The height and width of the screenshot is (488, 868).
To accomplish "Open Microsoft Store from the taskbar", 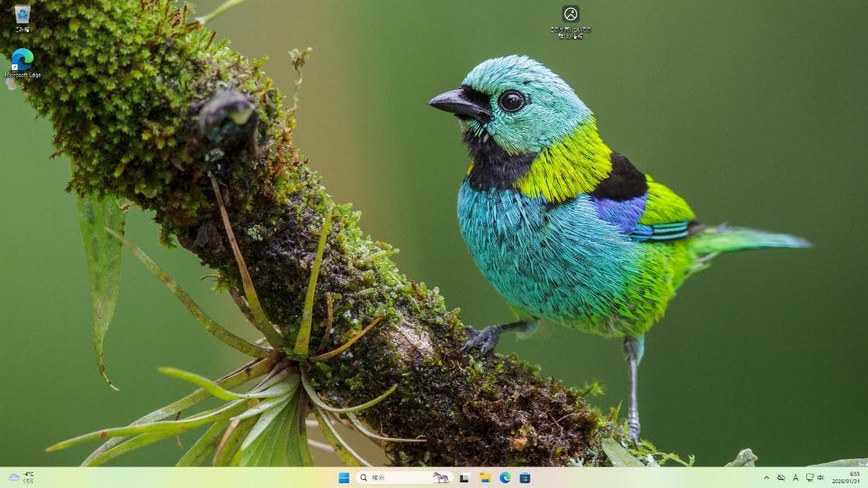I will coord(525,478).
